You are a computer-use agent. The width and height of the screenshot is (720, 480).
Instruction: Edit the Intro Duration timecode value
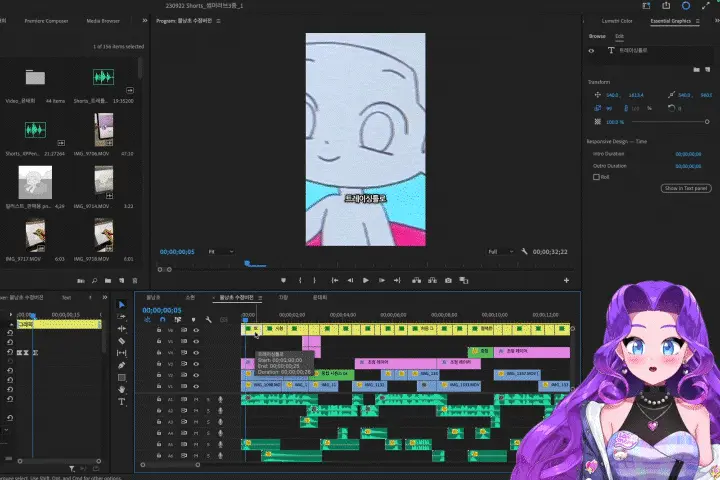coord(688,154)
